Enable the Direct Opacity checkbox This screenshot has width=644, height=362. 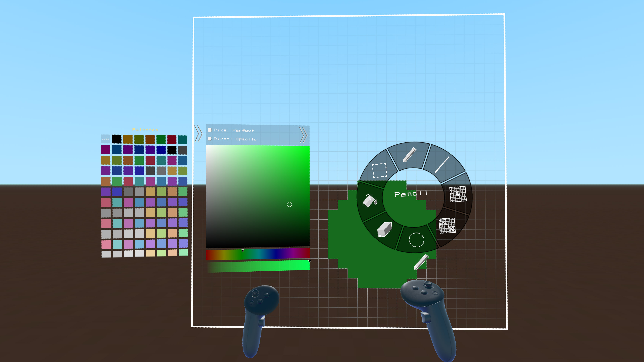tap(210, 139)
